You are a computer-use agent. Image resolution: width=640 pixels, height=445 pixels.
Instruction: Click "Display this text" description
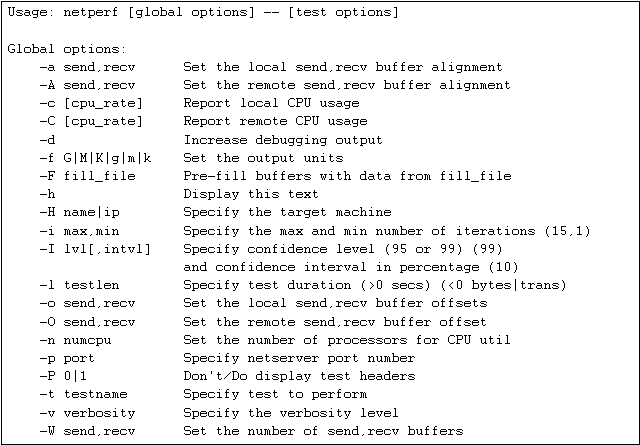tap(251, 194)
